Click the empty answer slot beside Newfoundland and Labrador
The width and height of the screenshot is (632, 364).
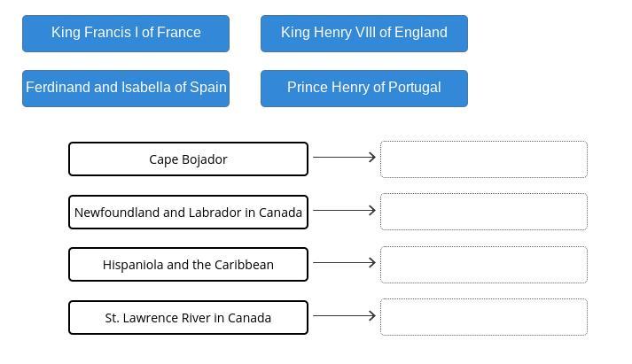coord(484,212)
